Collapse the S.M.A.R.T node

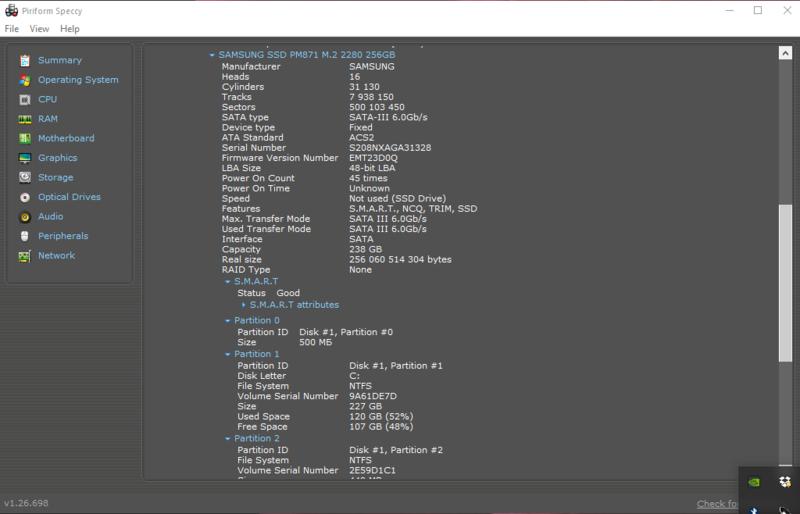coord(228,282)
